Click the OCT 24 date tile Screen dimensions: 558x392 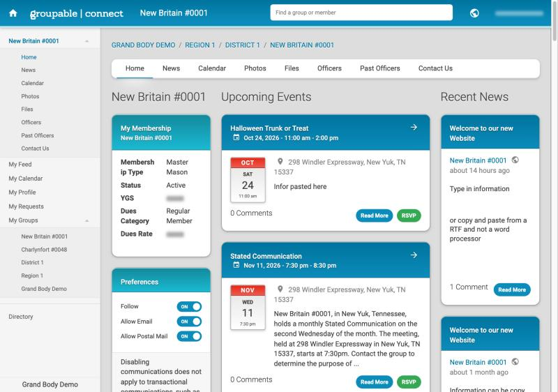[x=248, y=180]
